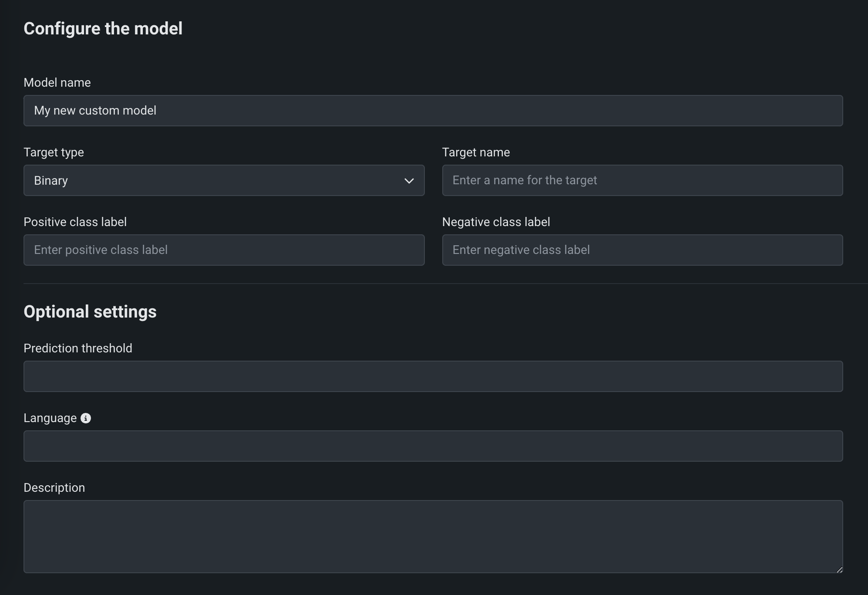Click the "Description" label text
Image resolution: width=868 pixels, height=595 pixels.
click(x=54, y=488)
